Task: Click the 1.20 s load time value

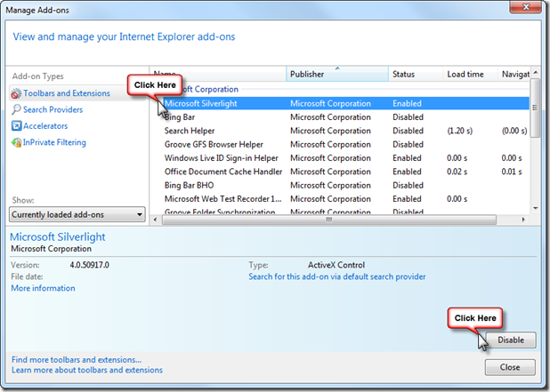Action: point(459,131)
